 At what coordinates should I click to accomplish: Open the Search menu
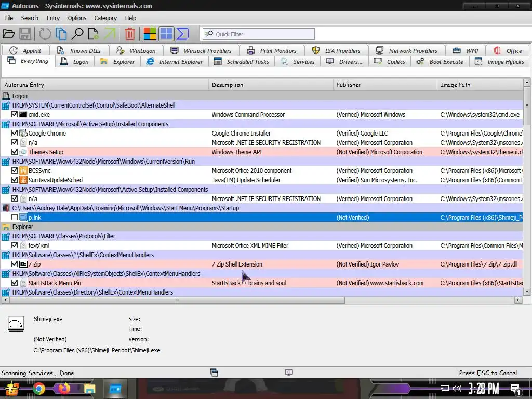30,18
